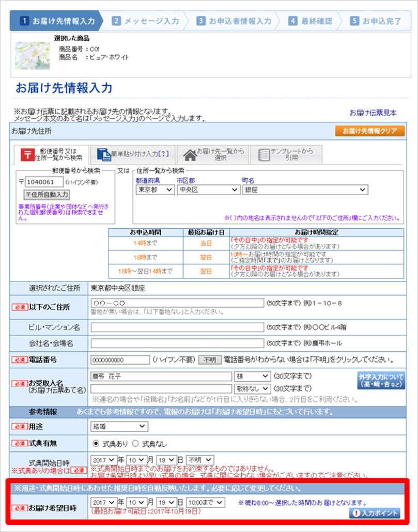Select the 式典なし radio button
The width and height of the screenshot is (418, 532).
135,443
